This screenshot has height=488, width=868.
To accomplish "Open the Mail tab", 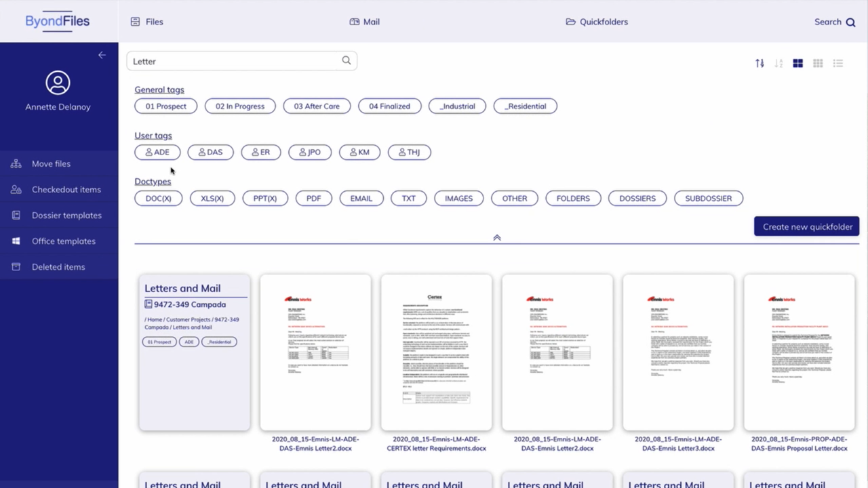I will click(x=365, y=22).
